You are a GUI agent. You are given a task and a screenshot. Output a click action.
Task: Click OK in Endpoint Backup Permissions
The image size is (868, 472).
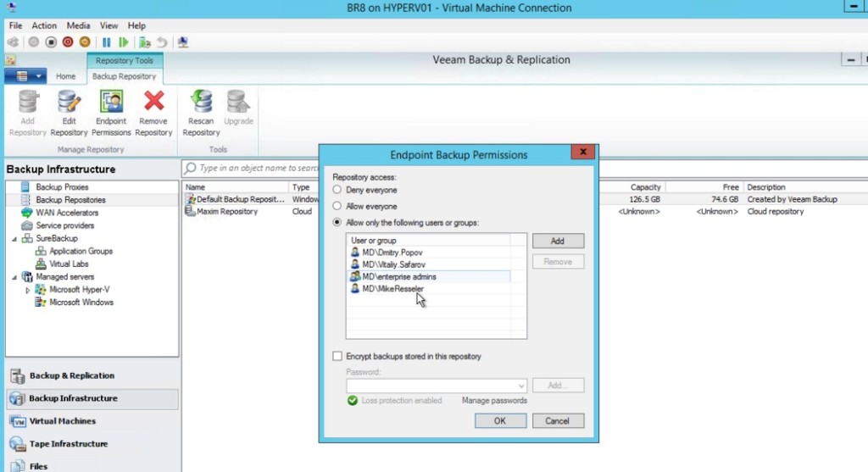500,420
